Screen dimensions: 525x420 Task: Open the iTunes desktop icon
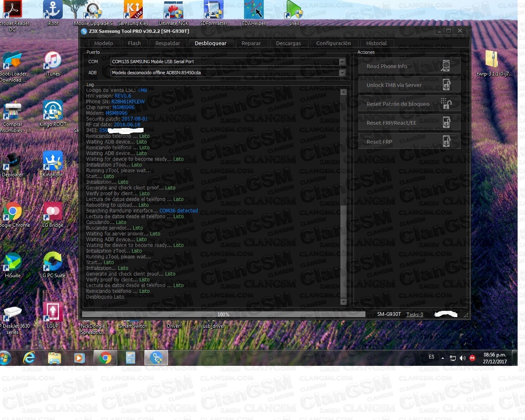(53, 64)
